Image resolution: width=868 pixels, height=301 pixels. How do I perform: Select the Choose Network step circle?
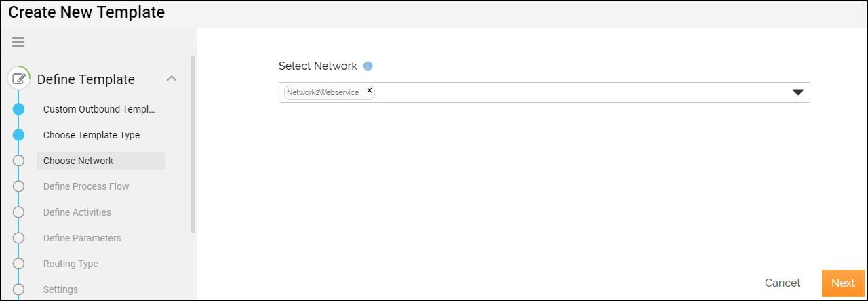pos(19,161)
